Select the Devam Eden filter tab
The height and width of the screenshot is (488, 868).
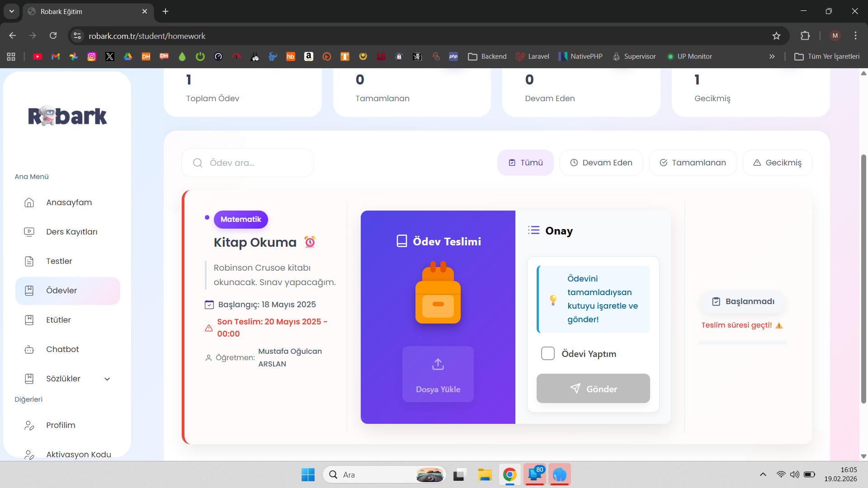[x=601, y=163]
